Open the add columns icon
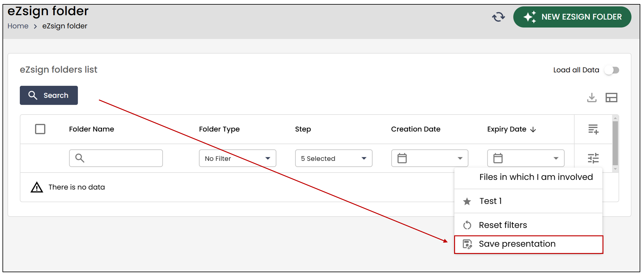 pos(593,129)
